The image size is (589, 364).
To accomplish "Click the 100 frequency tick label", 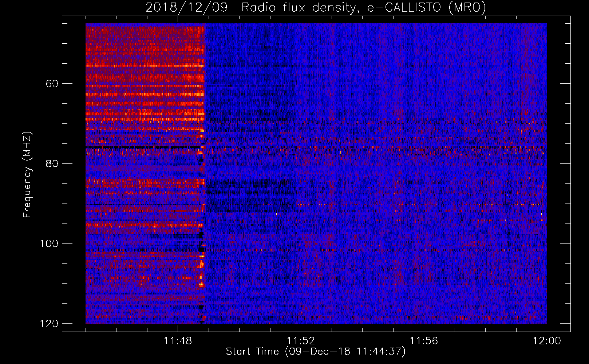I will (49, 244).
